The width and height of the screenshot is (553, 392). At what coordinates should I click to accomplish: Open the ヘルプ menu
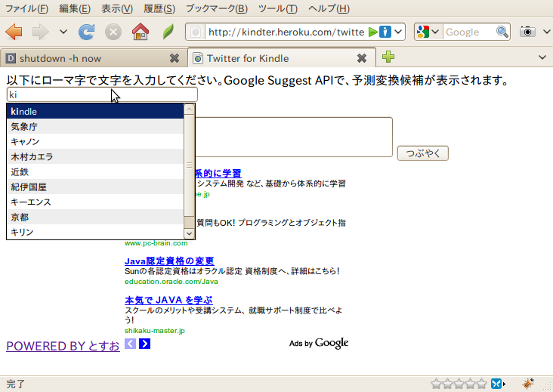pos(329,8)
